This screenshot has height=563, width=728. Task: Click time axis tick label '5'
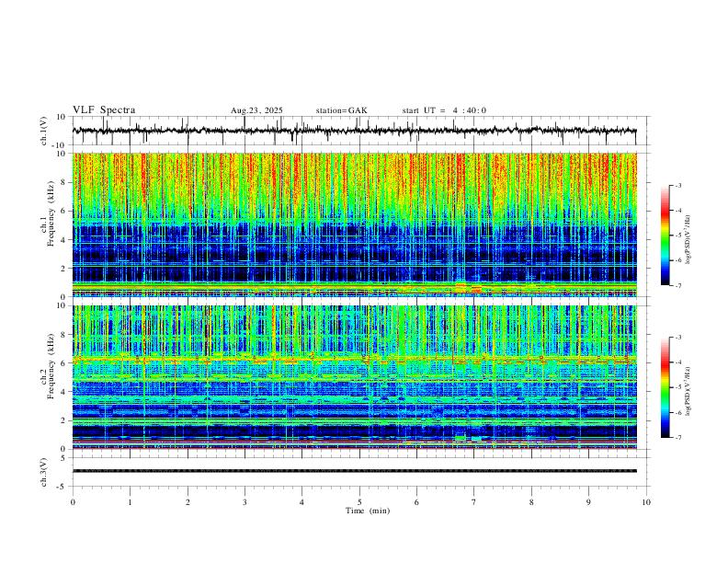pos(359,502)
